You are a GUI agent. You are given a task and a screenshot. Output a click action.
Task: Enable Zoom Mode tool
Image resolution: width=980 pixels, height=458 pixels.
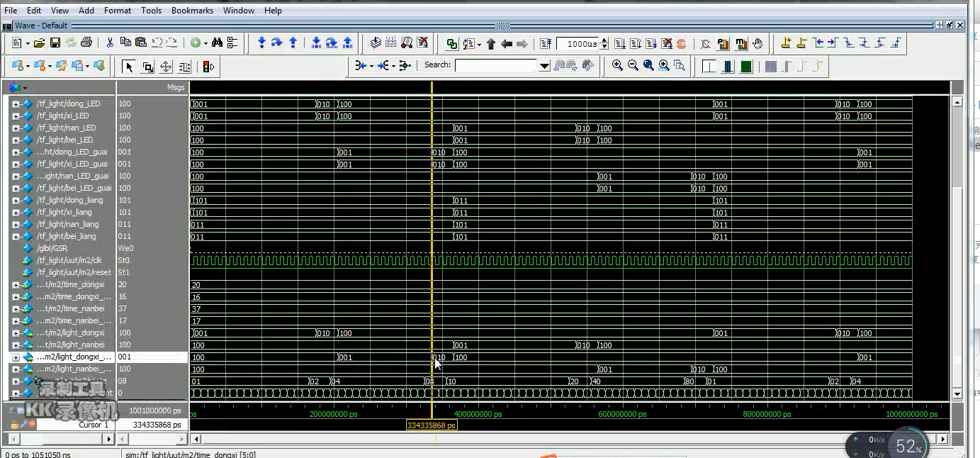pos(147,67)
